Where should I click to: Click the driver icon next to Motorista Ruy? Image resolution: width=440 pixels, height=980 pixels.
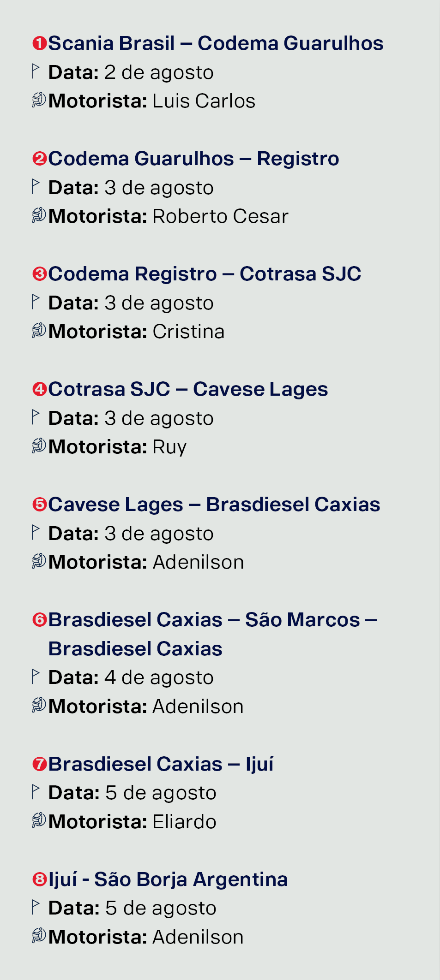coord(39,446)
